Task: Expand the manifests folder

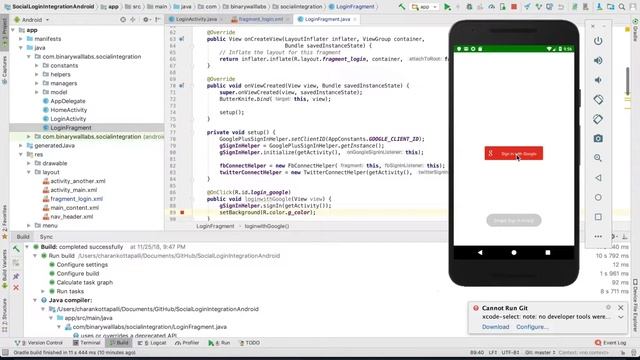Action: click(x=21, y=39)
